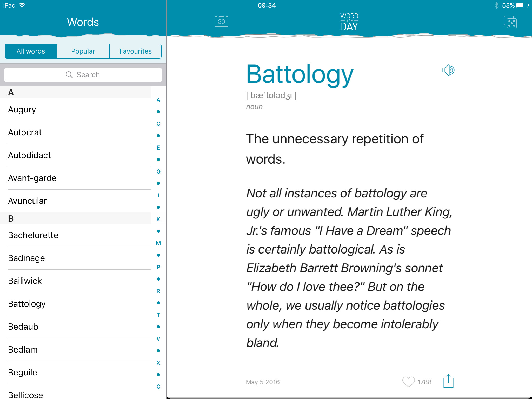Screen dimensions: 532x399
Task: Expand the alphabetical M section
Action: click(158, 243)
